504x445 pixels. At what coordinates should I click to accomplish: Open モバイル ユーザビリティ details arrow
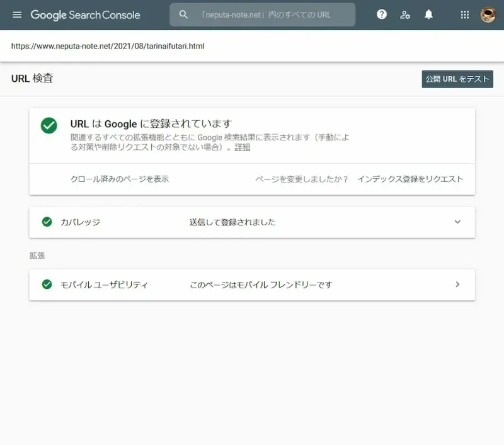pyautogui.click(x=457, y=284)
